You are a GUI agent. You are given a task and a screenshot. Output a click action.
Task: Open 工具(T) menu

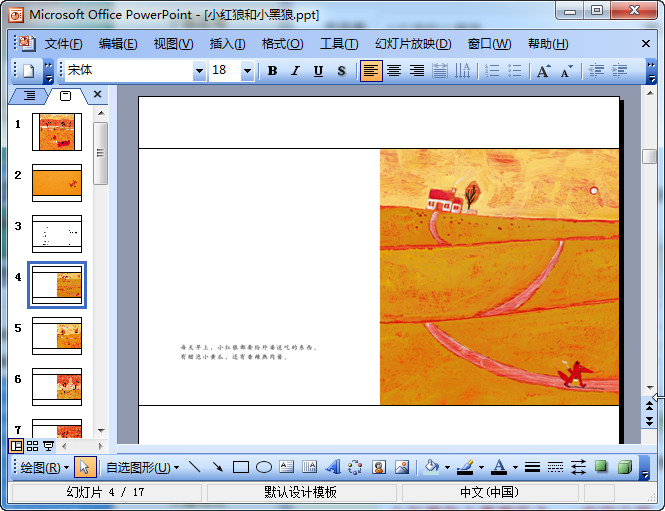[x=339, y=44]
